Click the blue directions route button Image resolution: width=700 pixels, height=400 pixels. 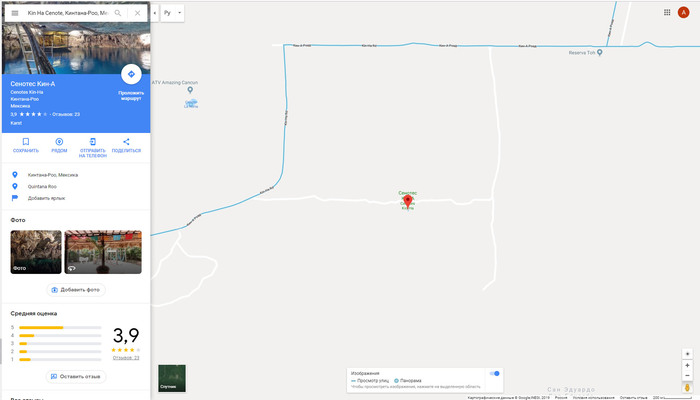(x=131, y=74)
